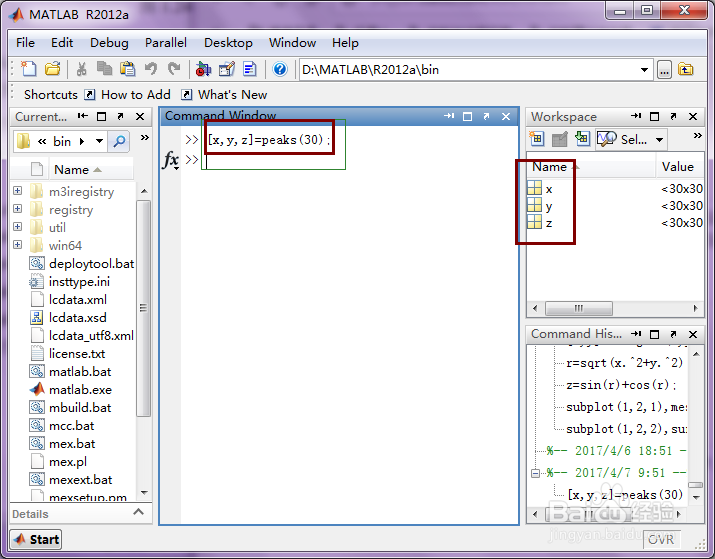715x559 pixels.
Task: Maximize the Command History panel
Action: coord(654,334)
